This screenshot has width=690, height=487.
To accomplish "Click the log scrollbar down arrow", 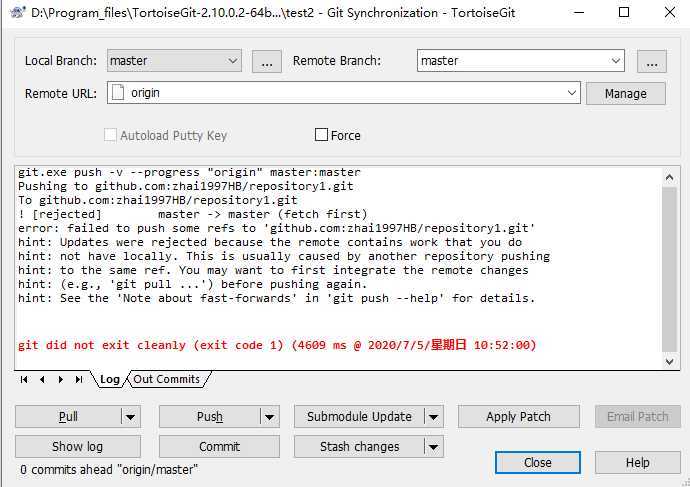I will 669,362.
